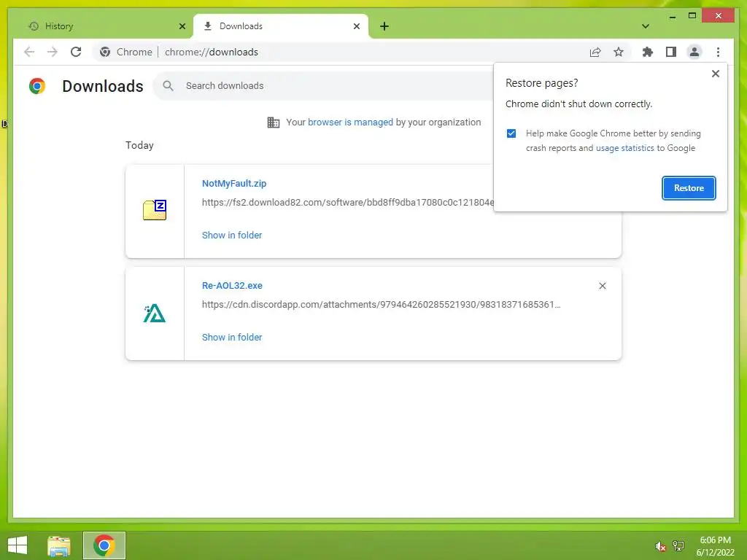This screenshot has height=560, width=747.
Task: Click the taskbar clock showing 6:06 PM
Action: click(x=716, y=546)
